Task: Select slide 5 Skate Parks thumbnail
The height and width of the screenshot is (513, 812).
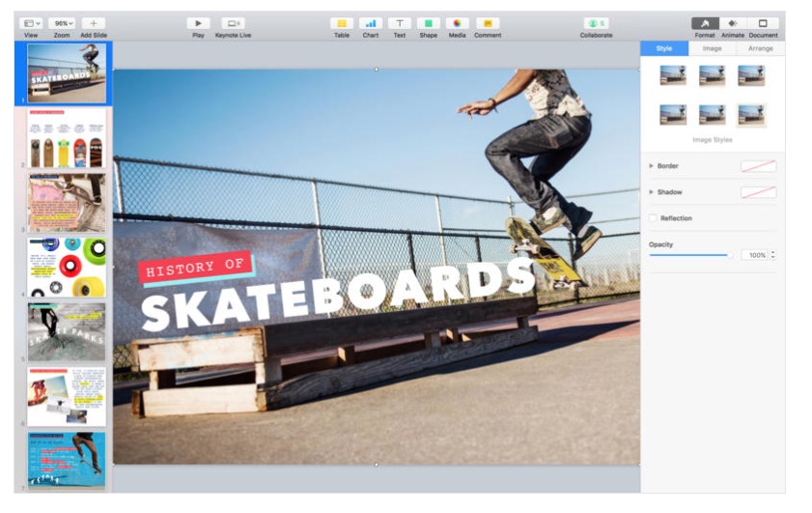Action: (67, 332)
